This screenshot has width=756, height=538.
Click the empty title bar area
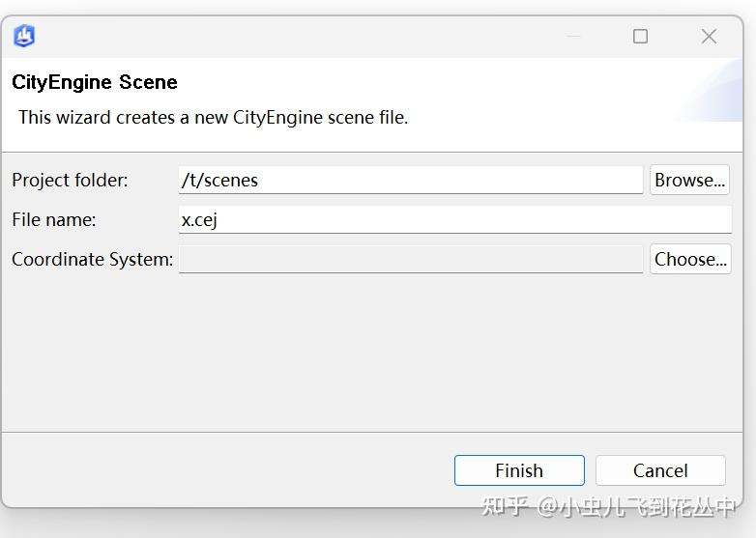[290, 36]
